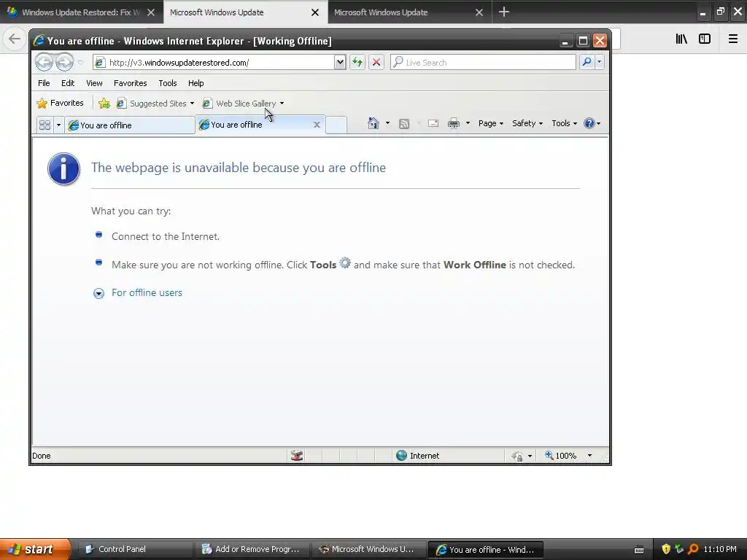Click the magnifier Search button
This screenshot has width=747, height=560.
587,62
